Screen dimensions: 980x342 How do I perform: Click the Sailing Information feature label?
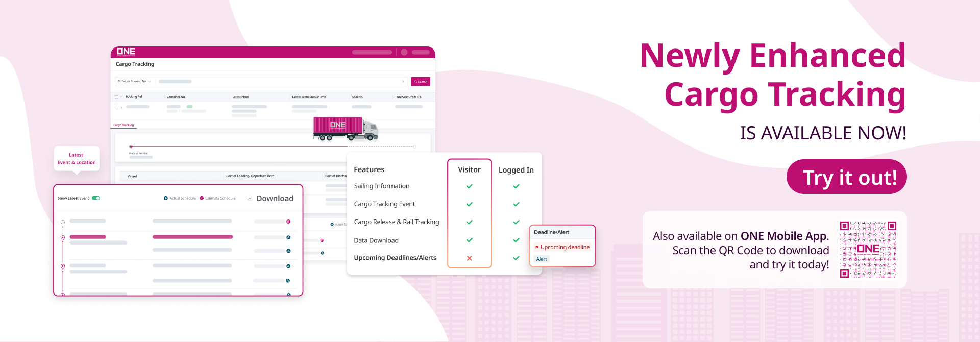tap(382, 186)
